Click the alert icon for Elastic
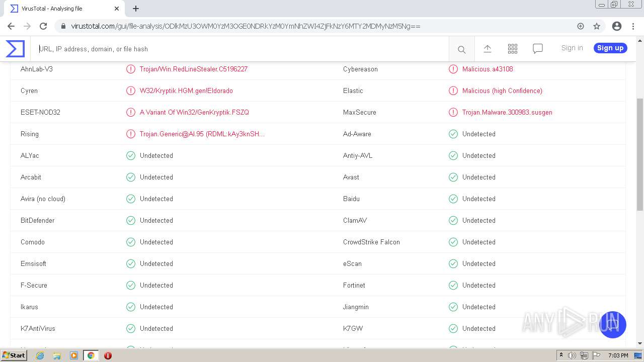The width and height of the screenshot is (644, 362). [453, 90]
